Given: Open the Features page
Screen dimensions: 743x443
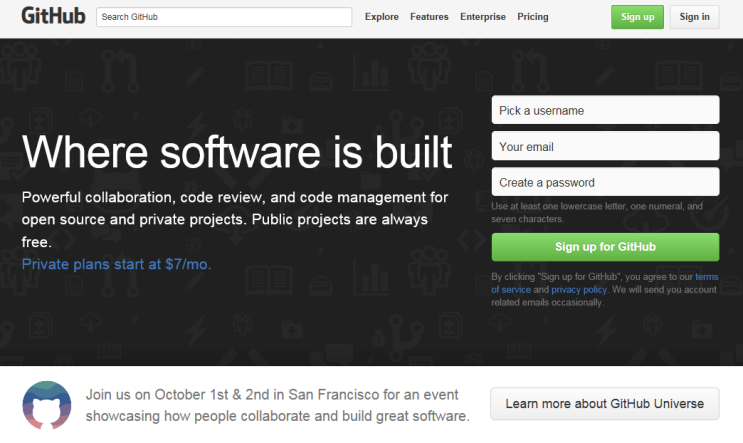Looking at the screenshot, I should click(x=429, y=17).
